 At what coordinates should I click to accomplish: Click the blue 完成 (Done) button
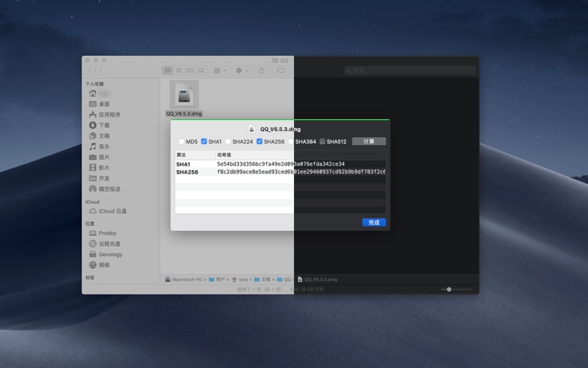coord(373,222)
